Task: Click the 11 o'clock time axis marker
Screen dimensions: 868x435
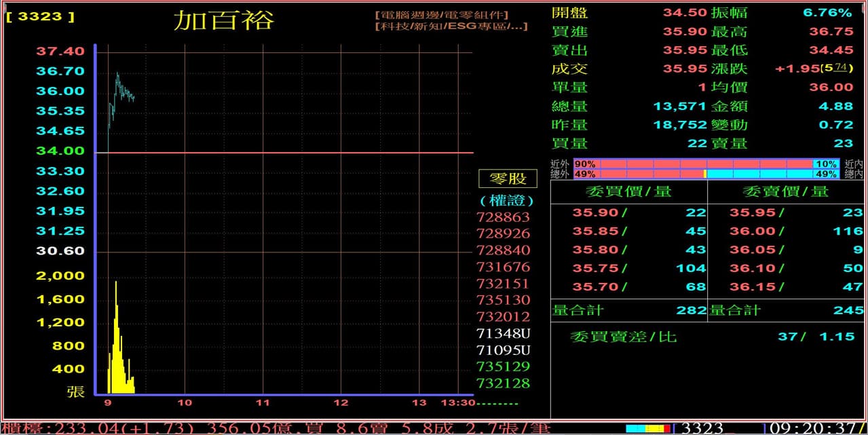Action: click(x=263, y=402)
